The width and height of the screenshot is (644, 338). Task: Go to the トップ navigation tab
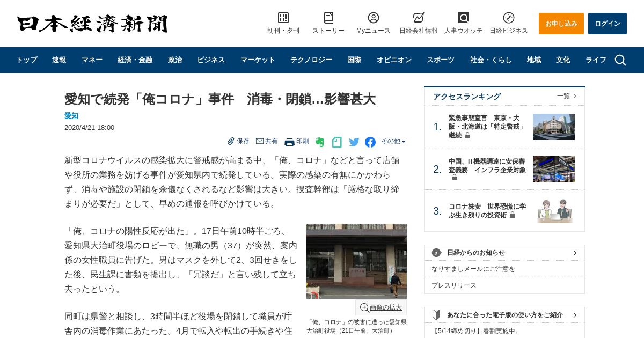(27, 60)
